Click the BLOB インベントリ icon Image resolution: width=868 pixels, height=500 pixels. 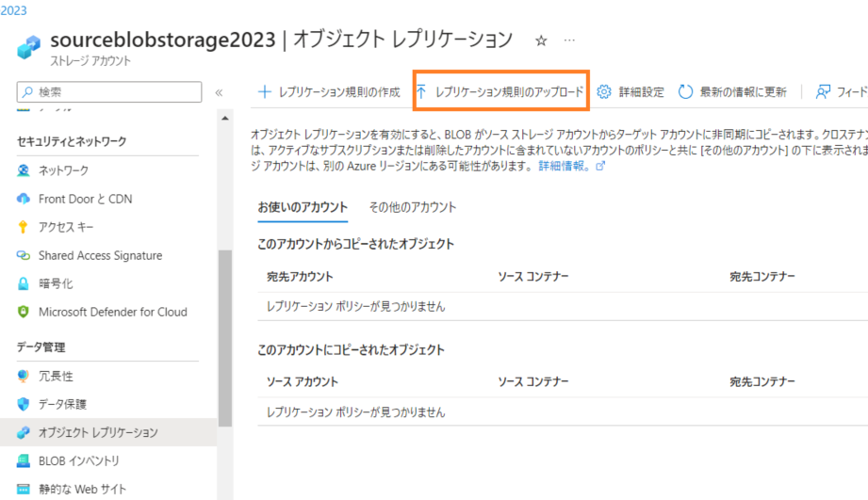(x=24, y=460)
